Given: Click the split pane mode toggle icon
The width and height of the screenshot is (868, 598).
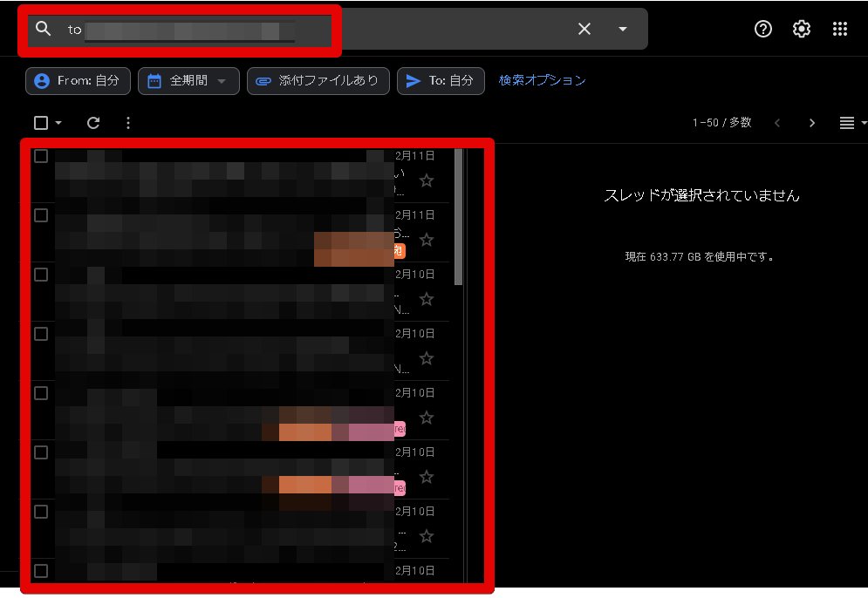Looking at the screenshot, I should (847, 123).
